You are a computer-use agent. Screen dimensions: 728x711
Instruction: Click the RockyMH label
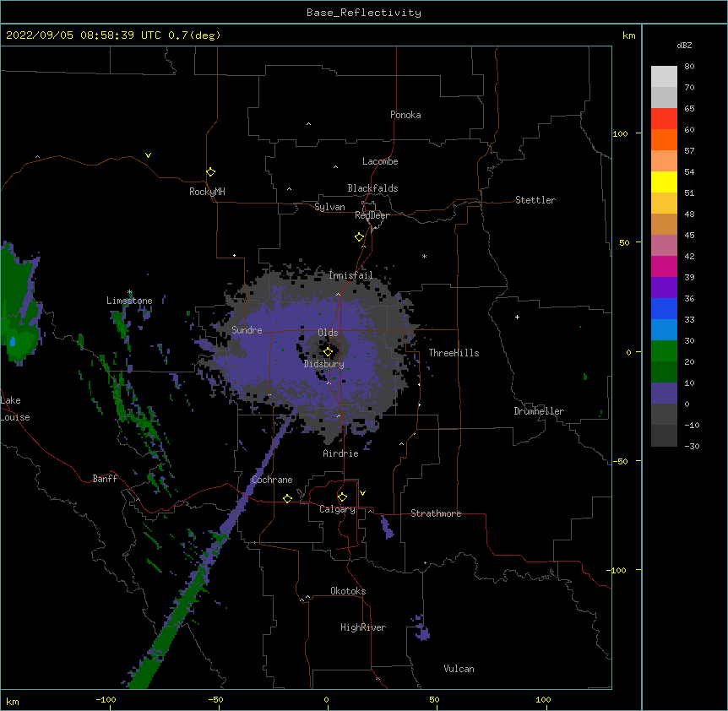pyautogui.click(x=207, y=192)
